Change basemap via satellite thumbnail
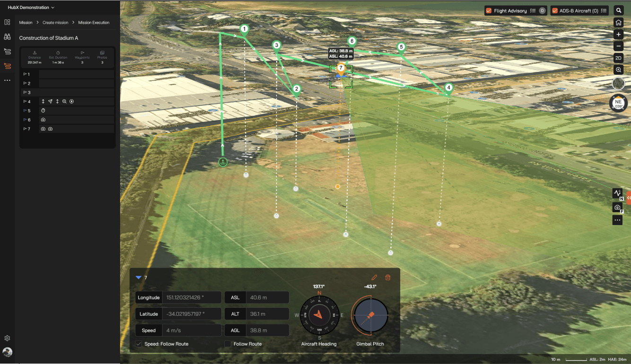Image resolution: width=631 pixels, height=364 pixels. click(x=618, y=84)
